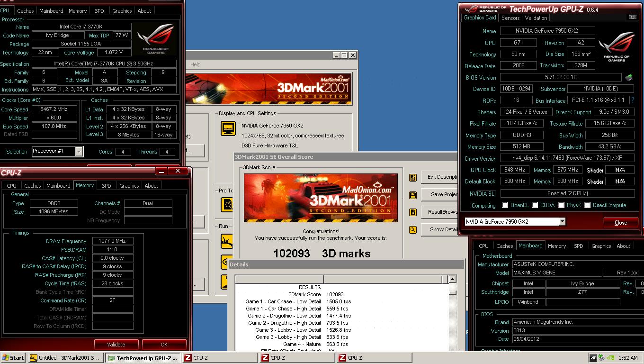
Task: Click the GPU-Z BIOS Version field 5.71.22.33.10
Action: tap(561, 77)
